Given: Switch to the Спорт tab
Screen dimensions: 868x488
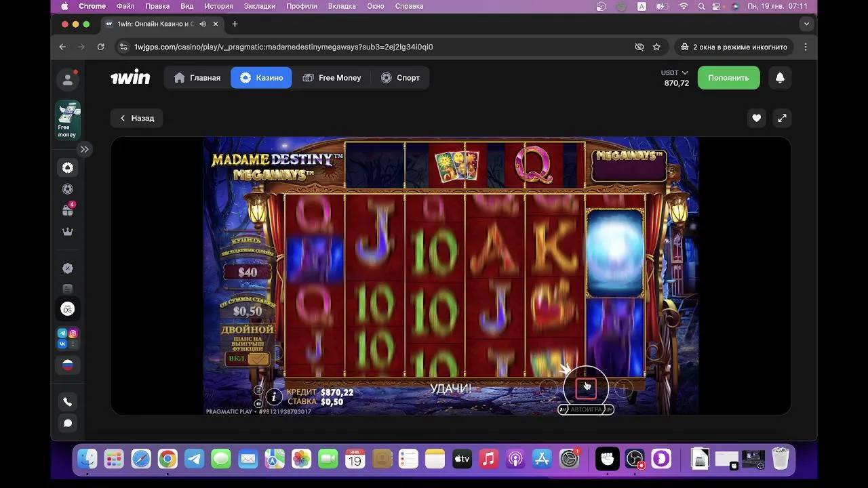Looking at the screenshot, I should (x=400, y=78).
